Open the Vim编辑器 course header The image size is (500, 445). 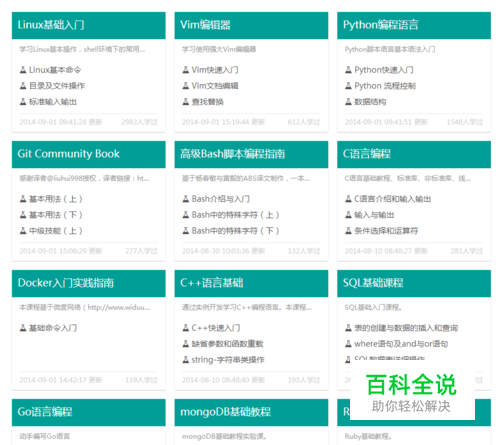pyautogui.click(x=251, y=25)
